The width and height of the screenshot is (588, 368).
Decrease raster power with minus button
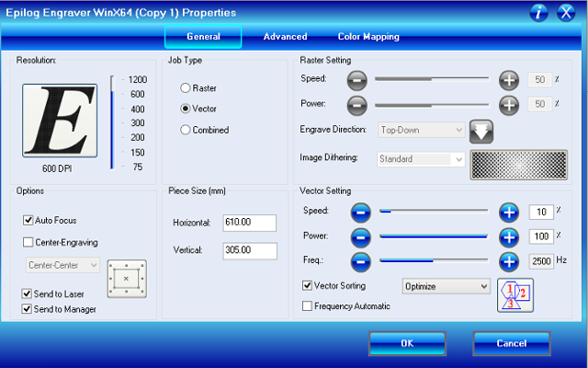point(356,106)
